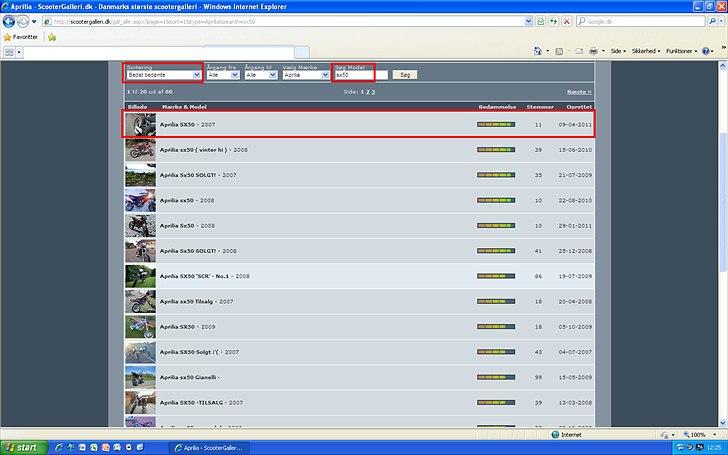Click the printer icon in command bar
728x455 pixels.
pyautogui.click(x=593, y=51)
